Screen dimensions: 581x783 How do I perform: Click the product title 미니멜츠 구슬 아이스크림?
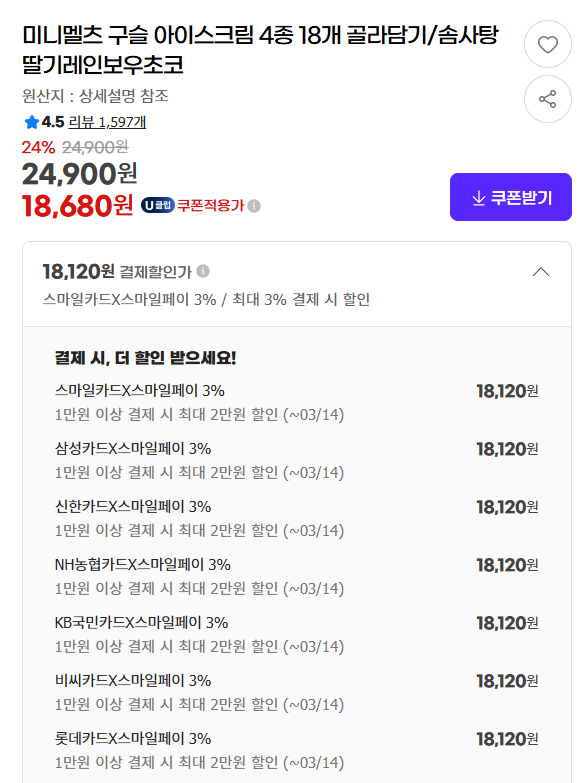260,49
